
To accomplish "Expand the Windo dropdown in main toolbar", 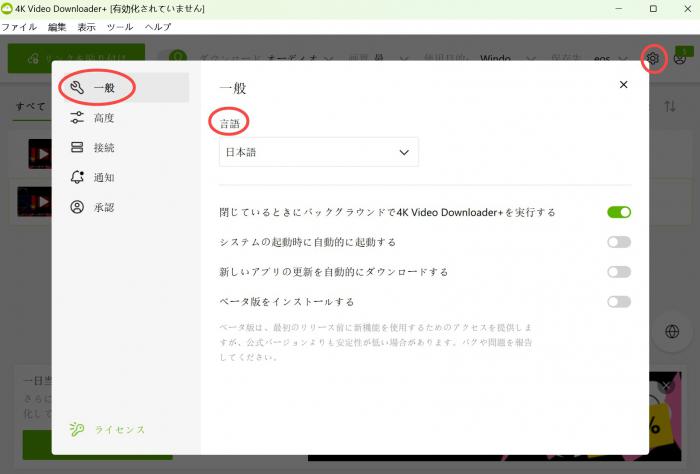I will 508,58.
